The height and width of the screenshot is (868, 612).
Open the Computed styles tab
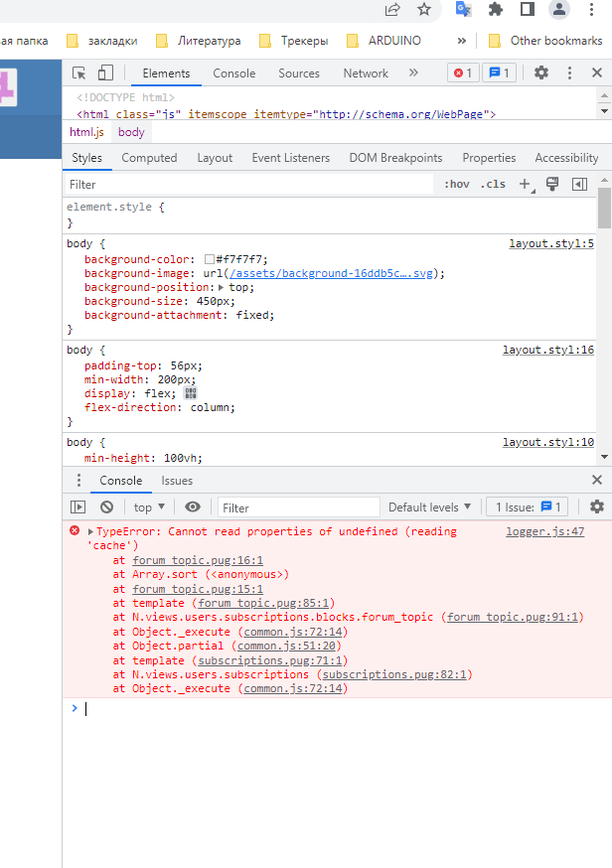pyautogui.click(x=149, y=158)
